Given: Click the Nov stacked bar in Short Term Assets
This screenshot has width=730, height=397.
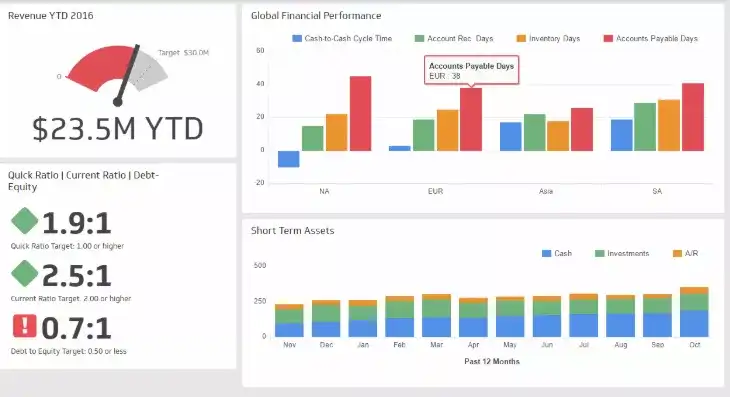Looking at the screenshot, I should tap(289, 320).
